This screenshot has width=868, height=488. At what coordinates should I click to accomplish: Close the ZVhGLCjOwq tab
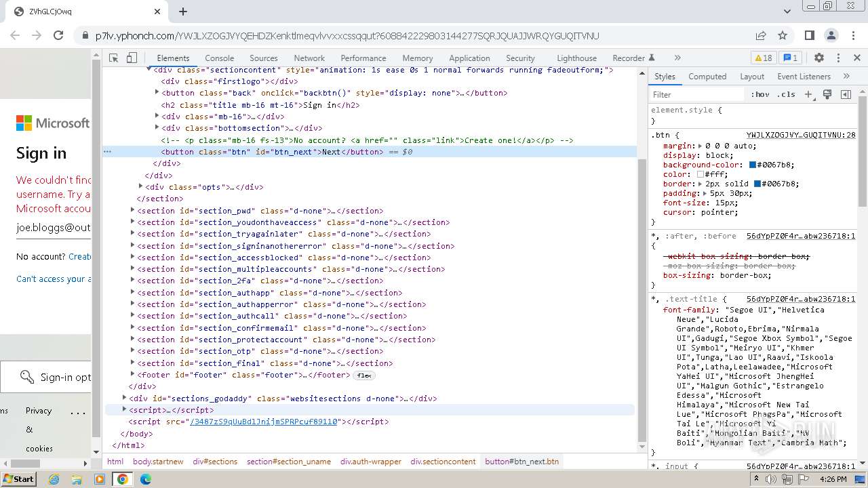157,12
